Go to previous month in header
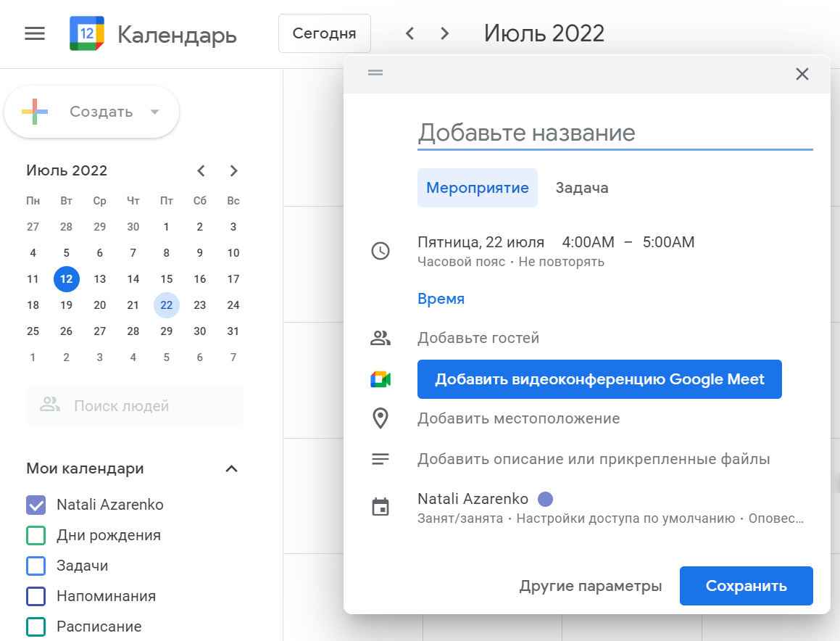Viewport: 840px width, 641px height. (409, 34)
